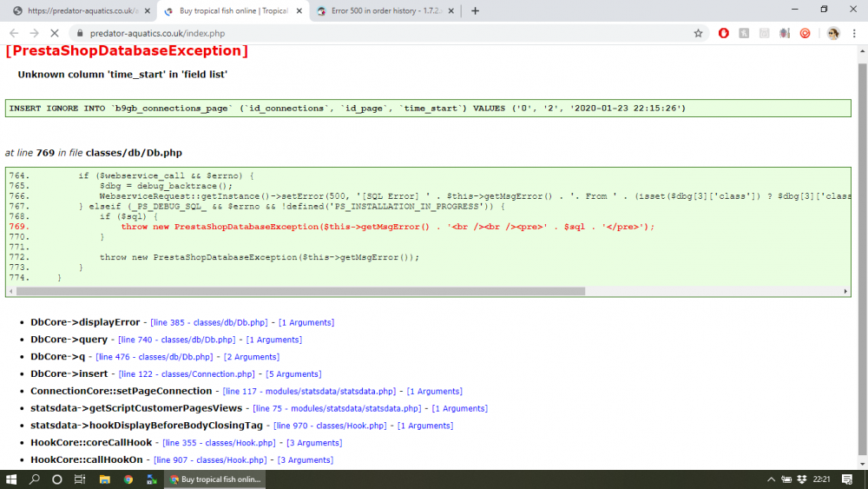Screen dimensions: 868x489
Task: Show arguments for DbCore->query
Action: (x=274, y=340)
